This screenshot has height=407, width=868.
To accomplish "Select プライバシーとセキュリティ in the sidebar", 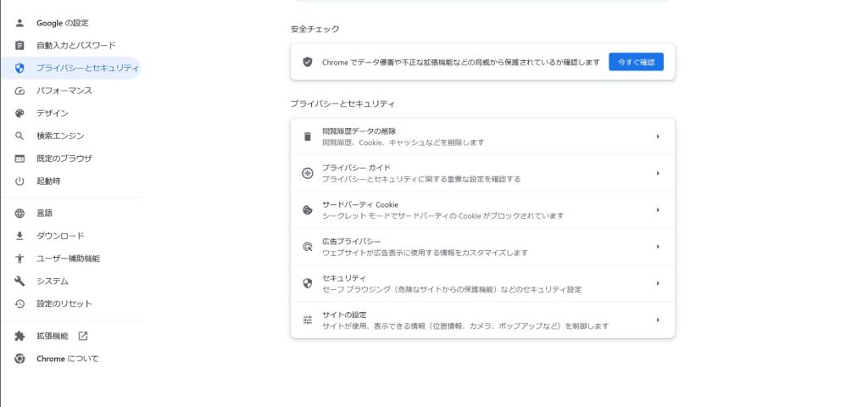I will click(x=70, y=68).
